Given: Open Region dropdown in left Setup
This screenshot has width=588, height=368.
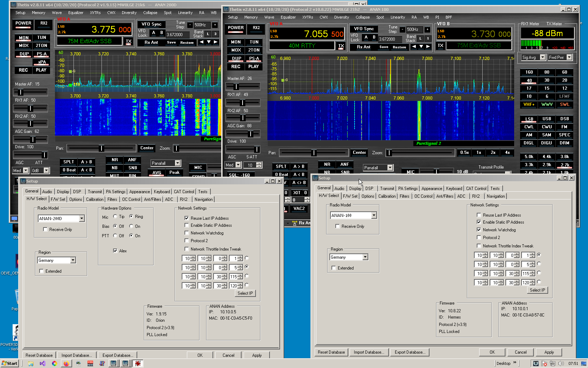Looking at the screenshot, I should pyautogui.click(x=73, y=260).
